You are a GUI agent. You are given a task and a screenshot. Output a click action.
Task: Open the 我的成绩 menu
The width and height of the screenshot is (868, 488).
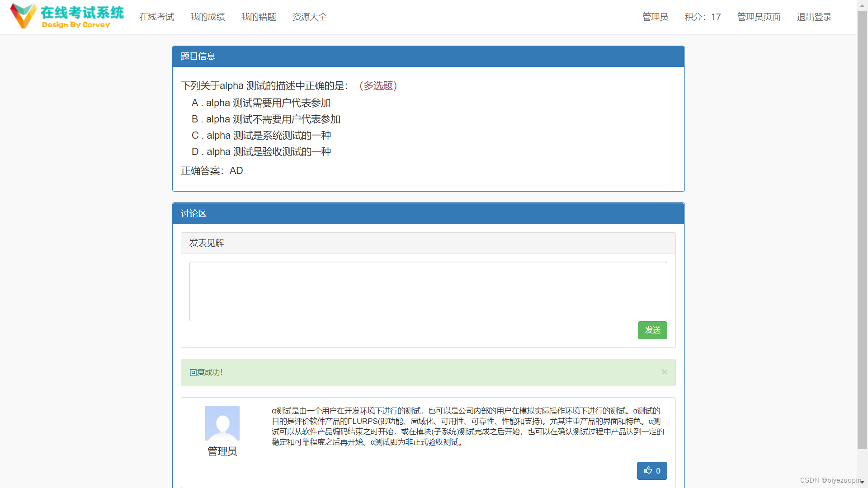point(208,17)
